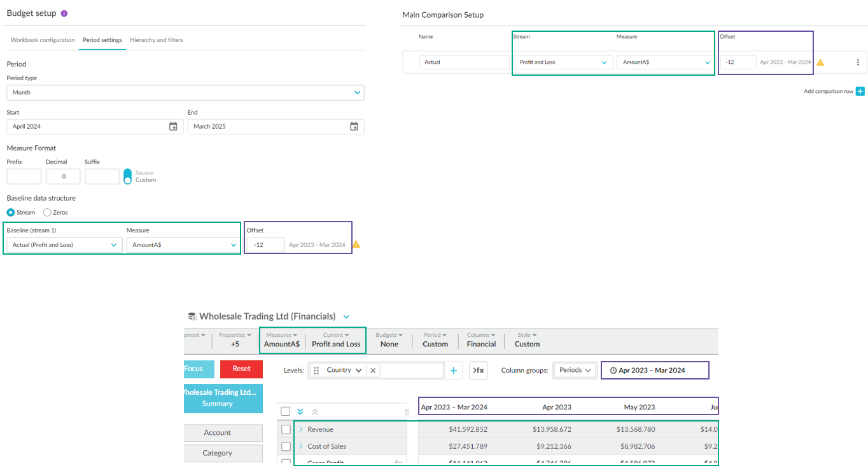Click the Decimal input field
The width and height of the screenshot is (868, 468).
tap(63, 176)
